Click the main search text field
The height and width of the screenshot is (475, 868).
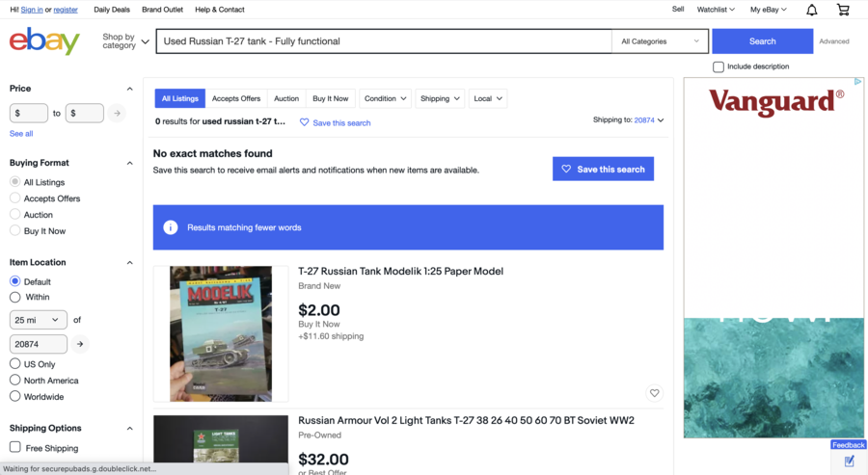[x=384, y=41]
